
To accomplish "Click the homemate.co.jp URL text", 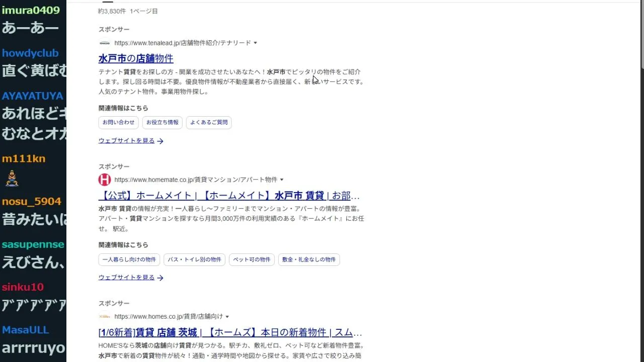I will 196,180.
